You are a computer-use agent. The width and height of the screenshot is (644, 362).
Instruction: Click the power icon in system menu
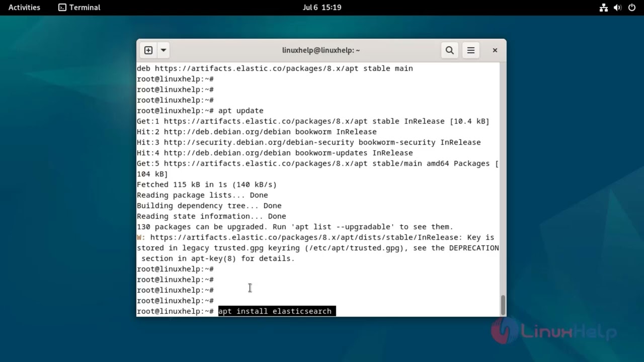632,8
